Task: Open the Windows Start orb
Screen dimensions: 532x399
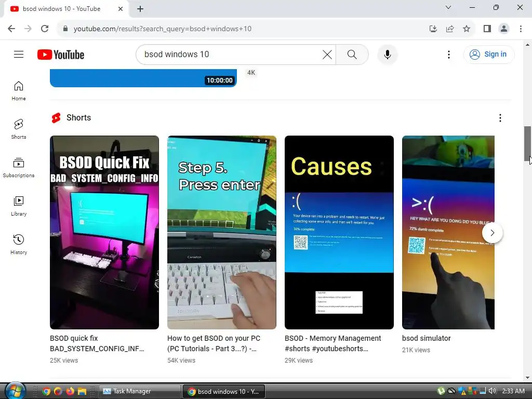Action: point(16,391)
